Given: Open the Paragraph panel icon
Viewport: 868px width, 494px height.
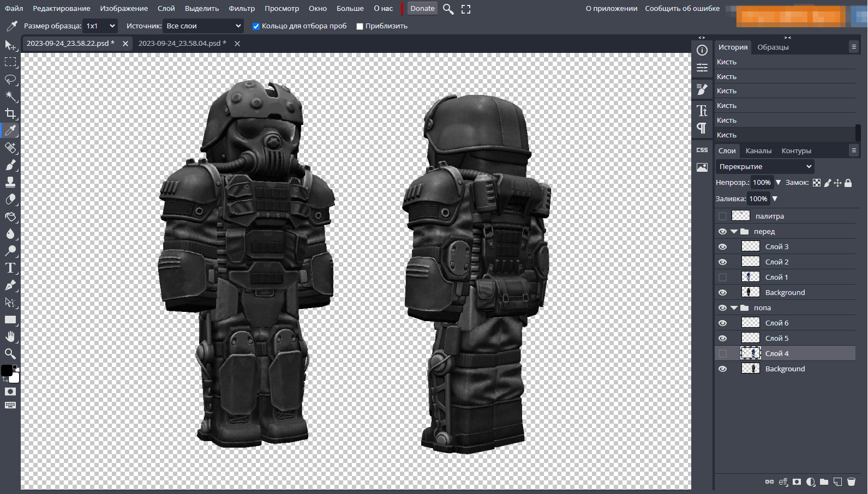Looking at the screenshot, I should pos(702,128).
